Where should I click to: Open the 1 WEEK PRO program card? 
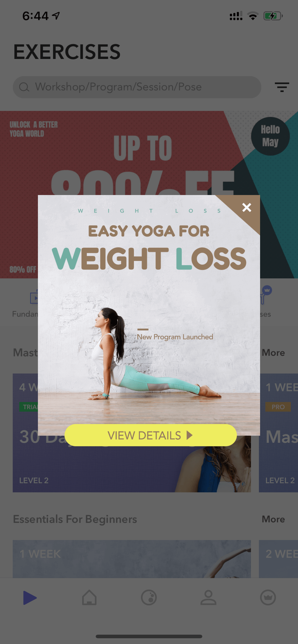[279, 433]
